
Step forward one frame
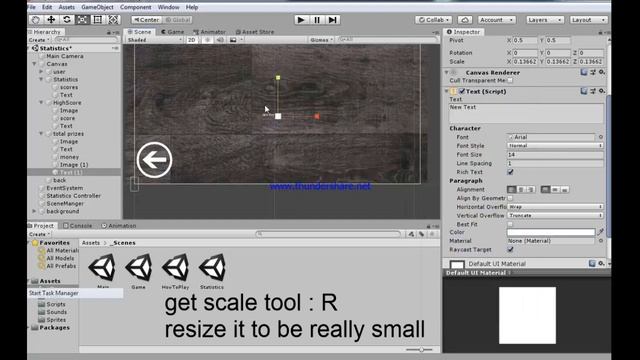pos(333,20)
